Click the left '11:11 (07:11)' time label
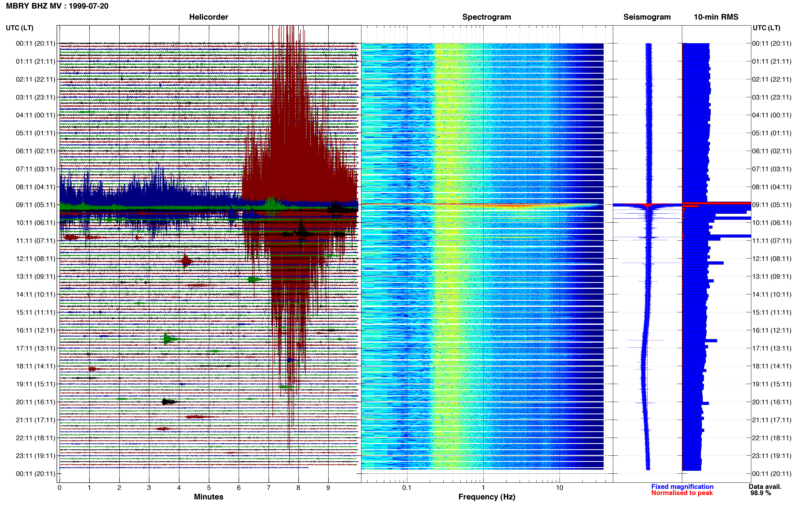812x508 pixels. tap(36, 240)
